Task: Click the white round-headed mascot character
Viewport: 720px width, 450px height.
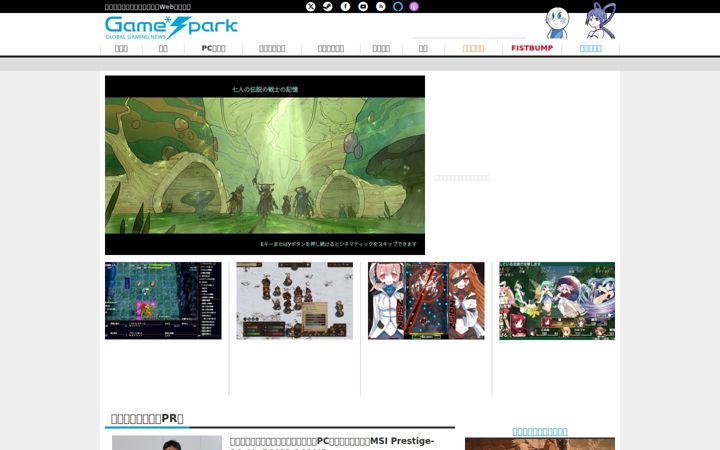Action: coord(557,23)
